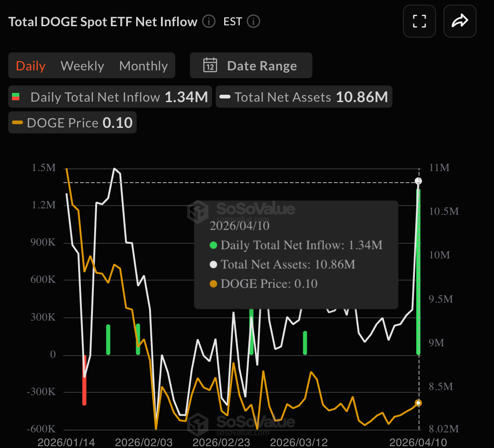494x448 pixels.
Task: Expand the chart to fullscreen
Action: [x=419, y=21]
